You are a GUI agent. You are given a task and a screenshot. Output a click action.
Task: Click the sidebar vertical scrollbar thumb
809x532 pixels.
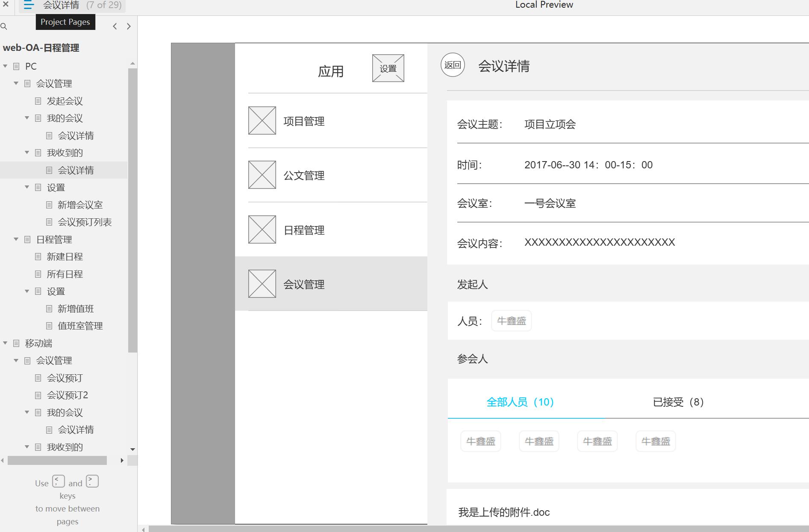click(x=132, y=210)
